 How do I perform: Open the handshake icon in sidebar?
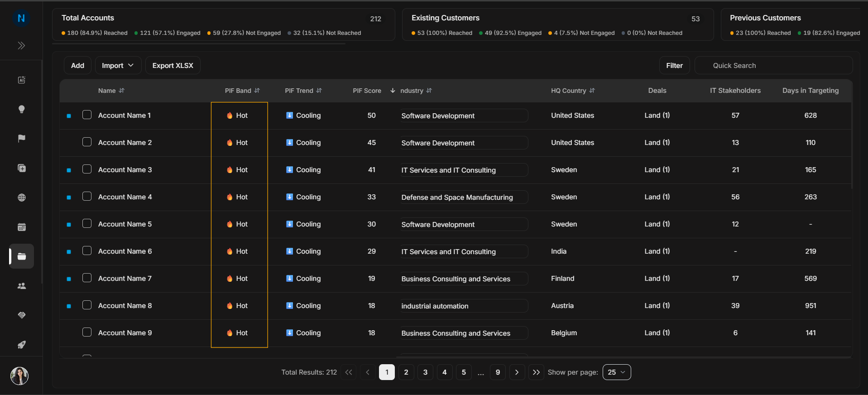(21, 315)
